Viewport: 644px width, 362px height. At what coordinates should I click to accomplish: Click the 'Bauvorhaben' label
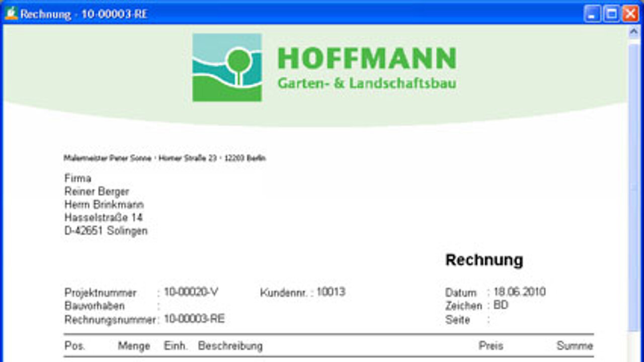[95, 306]
